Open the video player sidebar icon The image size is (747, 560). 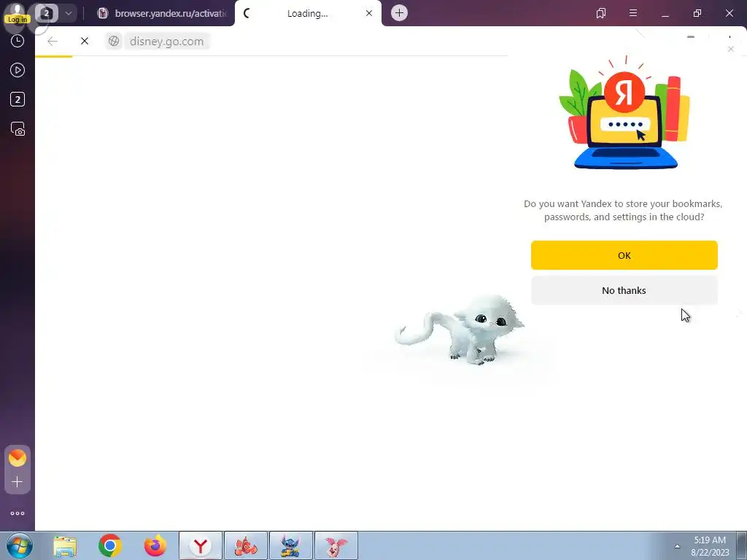point(18,71)
